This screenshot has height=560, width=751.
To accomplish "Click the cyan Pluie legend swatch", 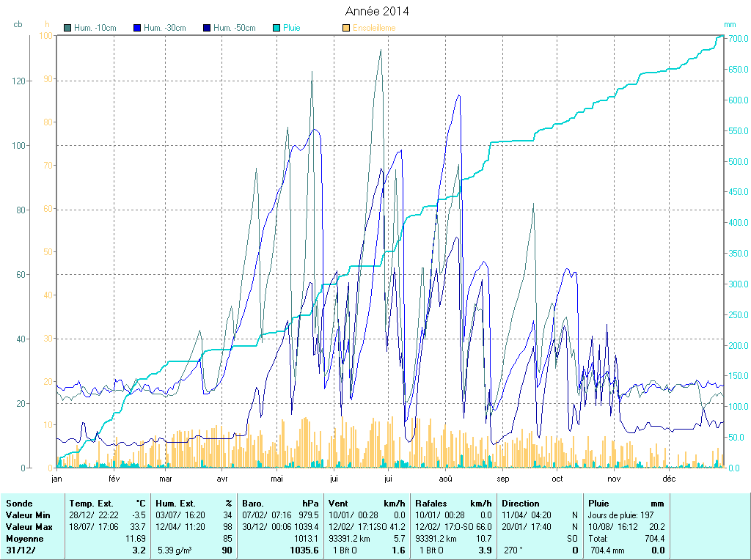I will click(x=276, y=28).
